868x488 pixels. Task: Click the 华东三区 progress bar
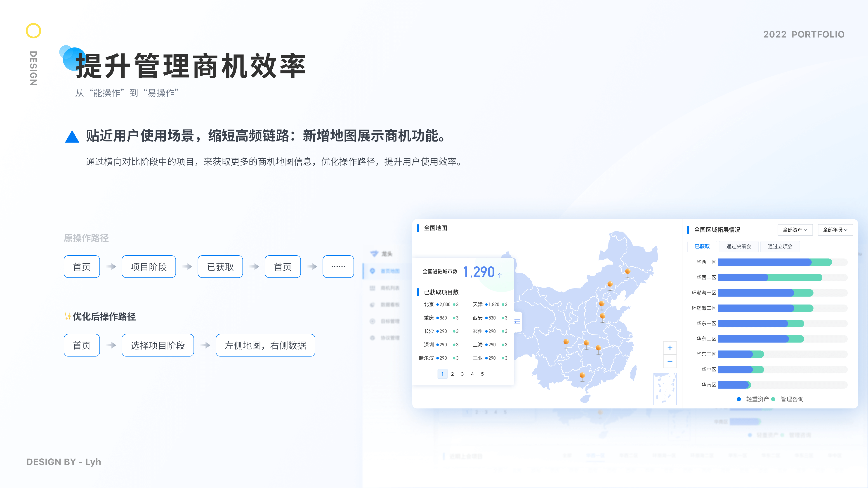coord(783,354)
